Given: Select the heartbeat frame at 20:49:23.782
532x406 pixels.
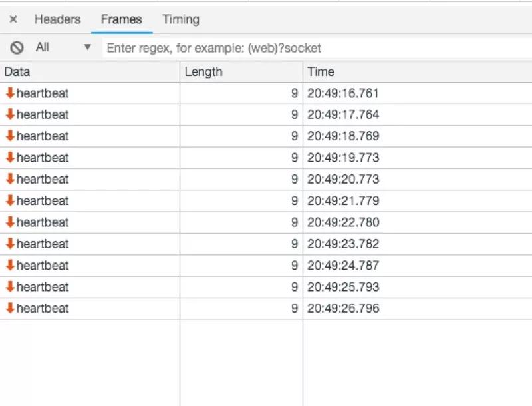Looking at the screenshot, I should tap(43, 244).
